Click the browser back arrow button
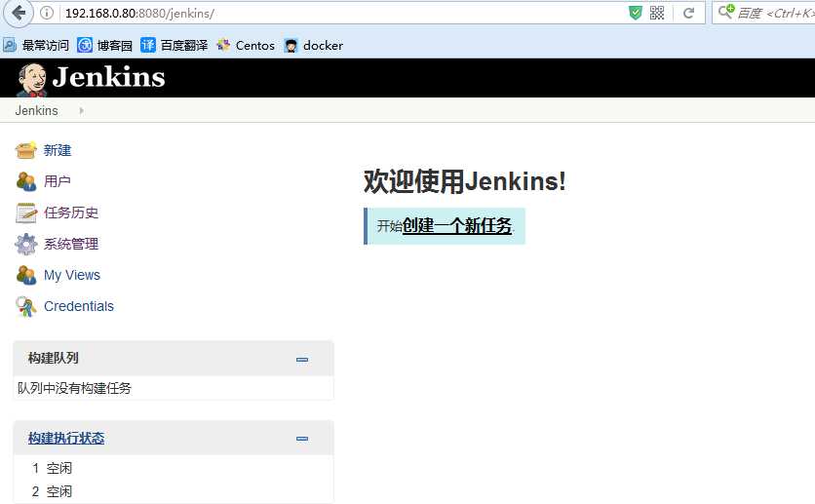Image resolution: width=815 pixels, height=504 pixels. [19, 13]
